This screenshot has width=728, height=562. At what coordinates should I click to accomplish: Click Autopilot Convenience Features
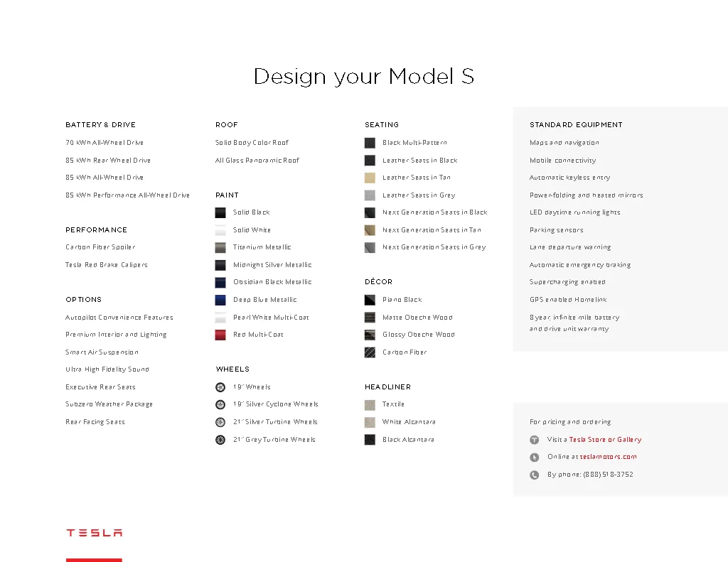click(119, 318)
